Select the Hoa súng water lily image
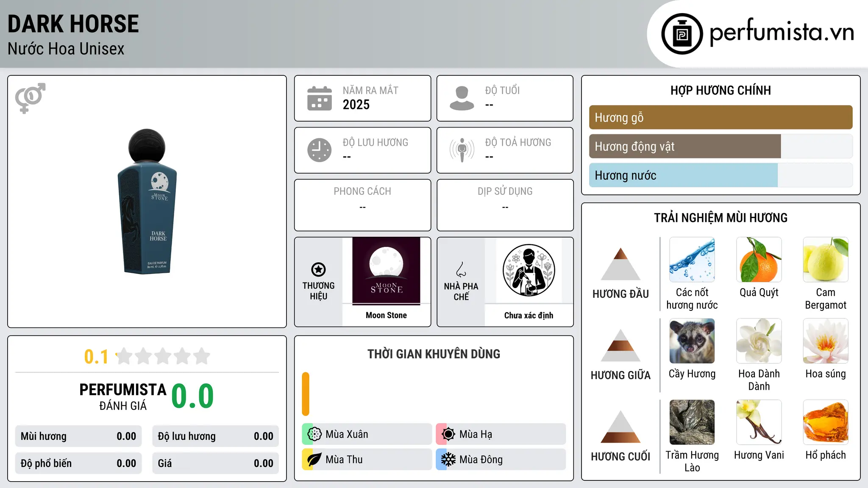The width and height of the screenshot is (868, 488). tap(826, 341)
